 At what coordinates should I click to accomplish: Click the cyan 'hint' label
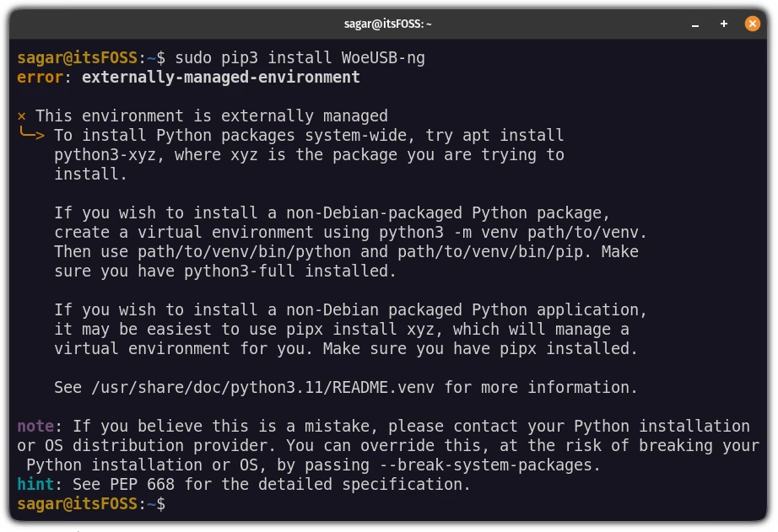pyautogui.click(x=35, y=485)
